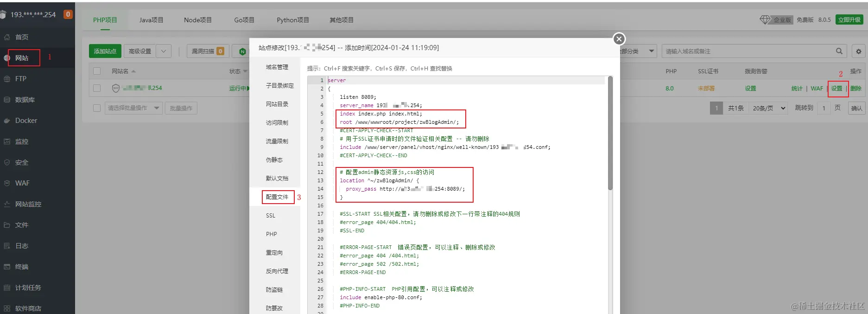Click the 漏洞扫描 button
Screen dimensions: 868x314
coord(208,51)
